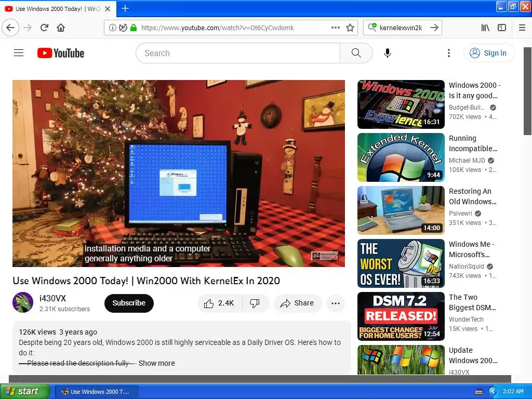Click the horizontal scrollbar at page bottom
This screenshot has height=399, width=532.
coord(260,379)
